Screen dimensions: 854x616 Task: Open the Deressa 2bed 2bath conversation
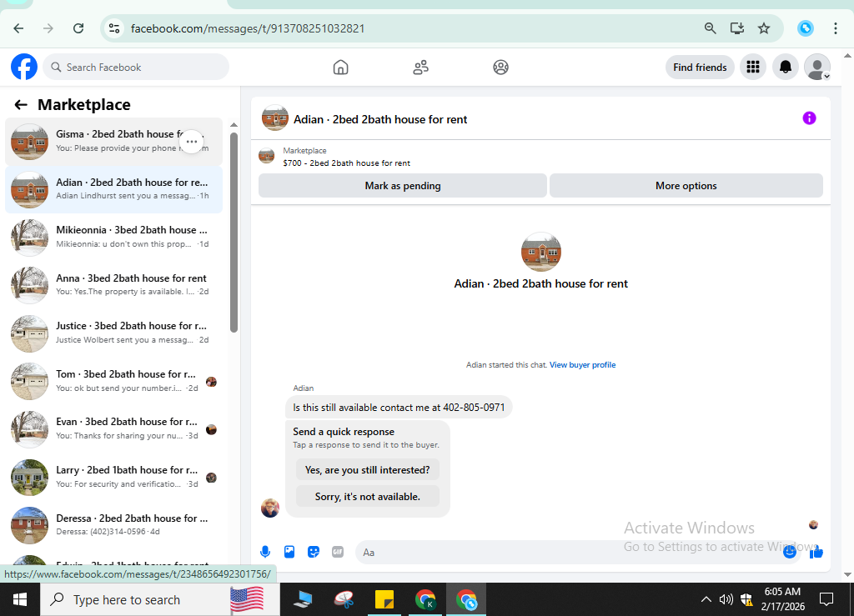[x=113, y=524]
